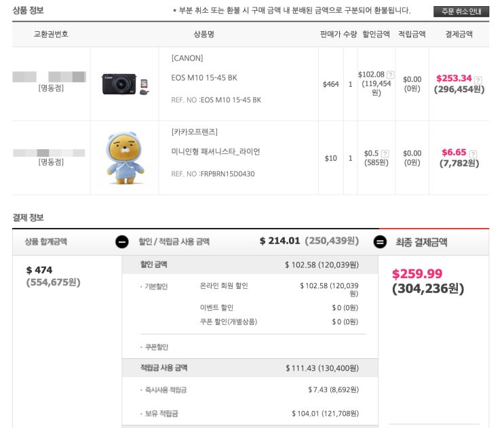The image size is (504, 428).
Task: Click the 온라인 회원 할인 row label
Action: click(224, 286)
